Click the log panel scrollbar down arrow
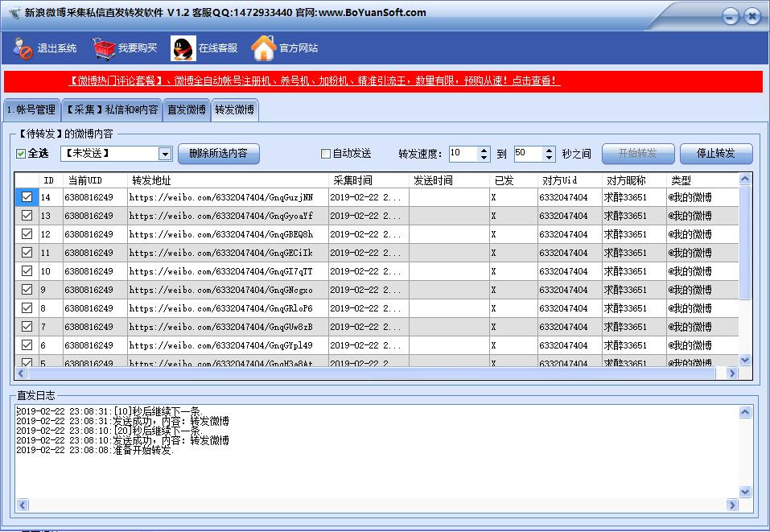The width and height of the screenshot is (770, 532). pyautogui.click(x=745, y=492)
